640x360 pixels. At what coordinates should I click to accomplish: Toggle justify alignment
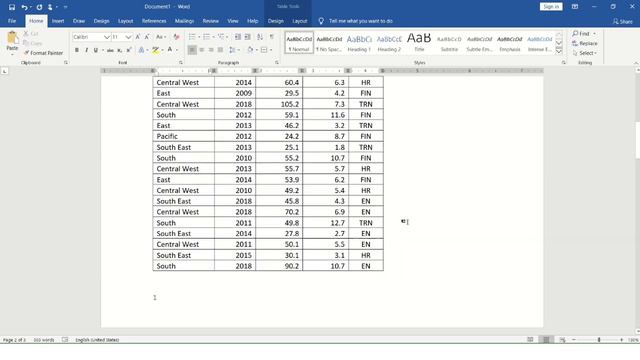pyautogui.click(x=220, y=50)
